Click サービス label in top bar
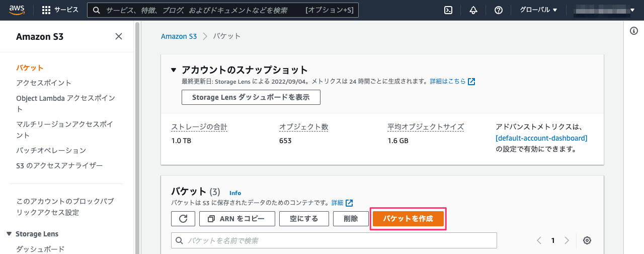The height and width of the screenshot is (254, 644). tap(66, 10)
